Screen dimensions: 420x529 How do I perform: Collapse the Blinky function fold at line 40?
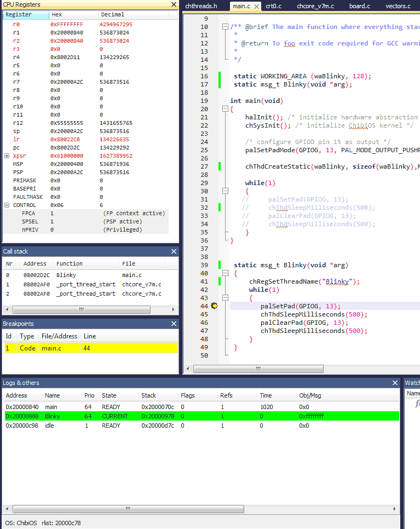(x=226, y=273)
